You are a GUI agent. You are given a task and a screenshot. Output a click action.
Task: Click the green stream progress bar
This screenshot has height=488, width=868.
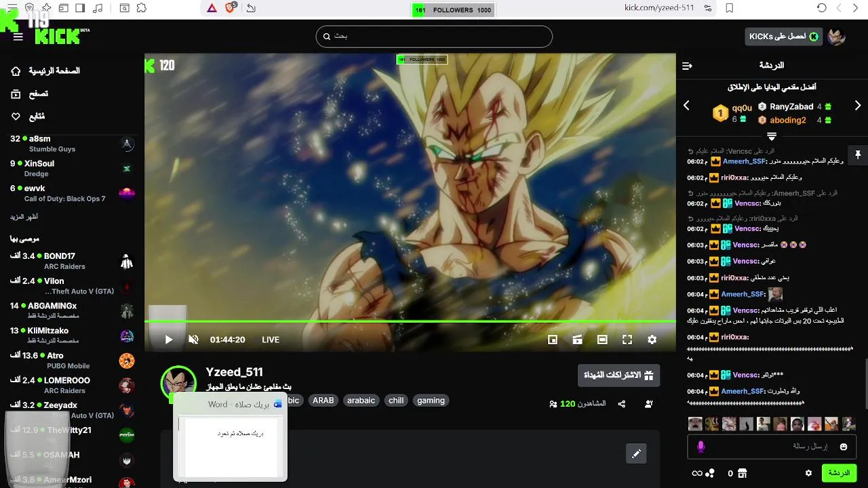pos(410,321)
